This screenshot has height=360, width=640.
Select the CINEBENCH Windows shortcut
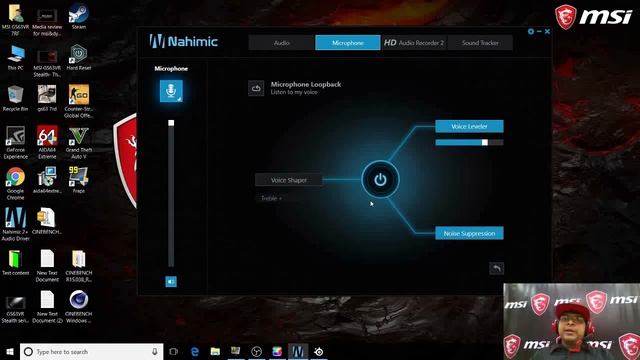click(x=78, y=307)
